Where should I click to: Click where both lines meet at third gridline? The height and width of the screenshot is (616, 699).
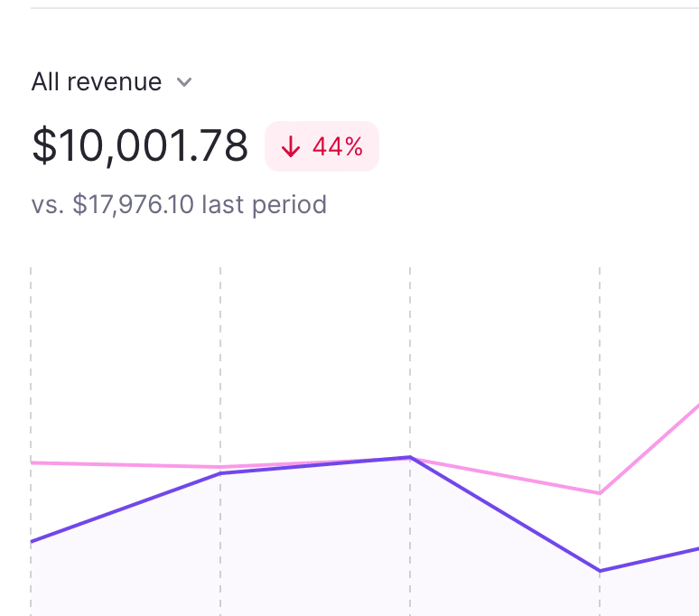pyautogui.click(x=410, y=457)
